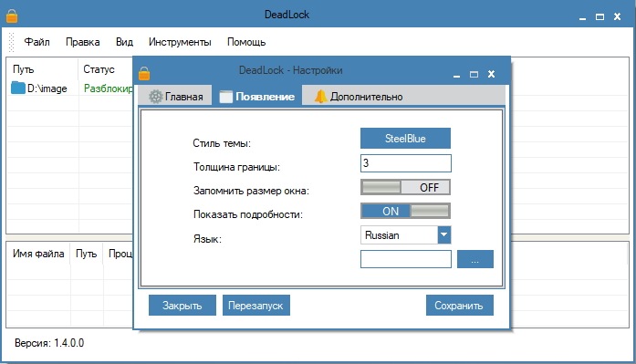This screenshot has height=364, width=636.
Task: Select the Появление tab
Action: [256, 97]
